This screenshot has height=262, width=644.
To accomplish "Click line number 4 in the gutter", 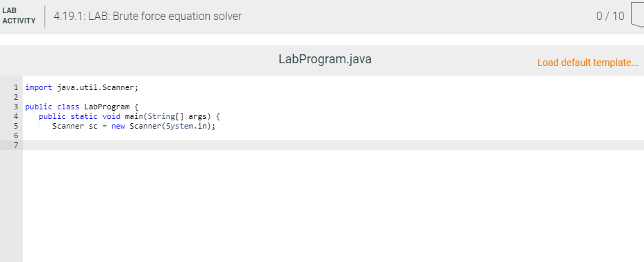I will (x=16, y=116).
